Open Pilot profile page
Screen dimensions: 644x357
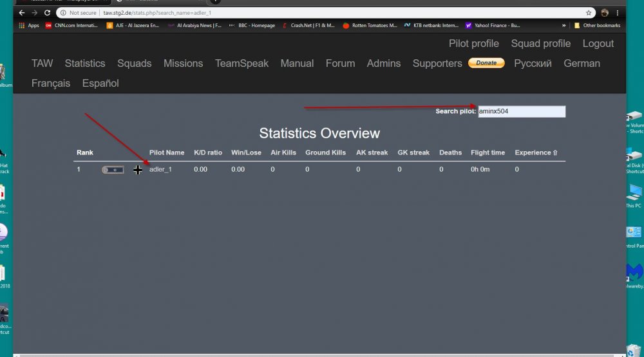point(473,44)
